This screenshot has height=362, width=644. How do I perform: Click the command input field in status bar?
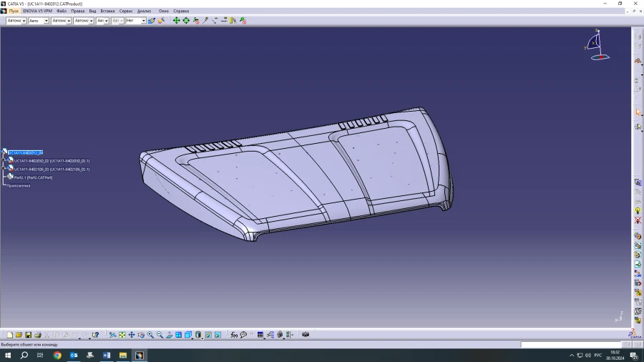click(570, 345)
